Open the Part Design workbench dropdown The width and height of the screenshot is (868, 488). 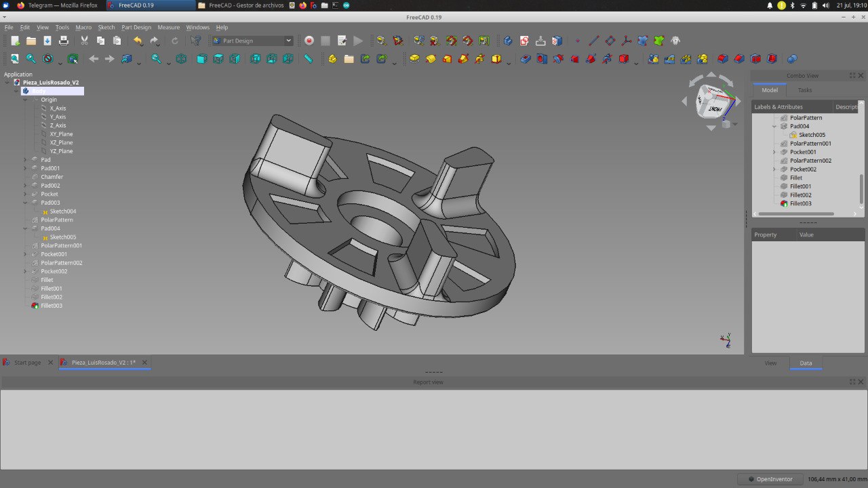[x=253, y=41]
